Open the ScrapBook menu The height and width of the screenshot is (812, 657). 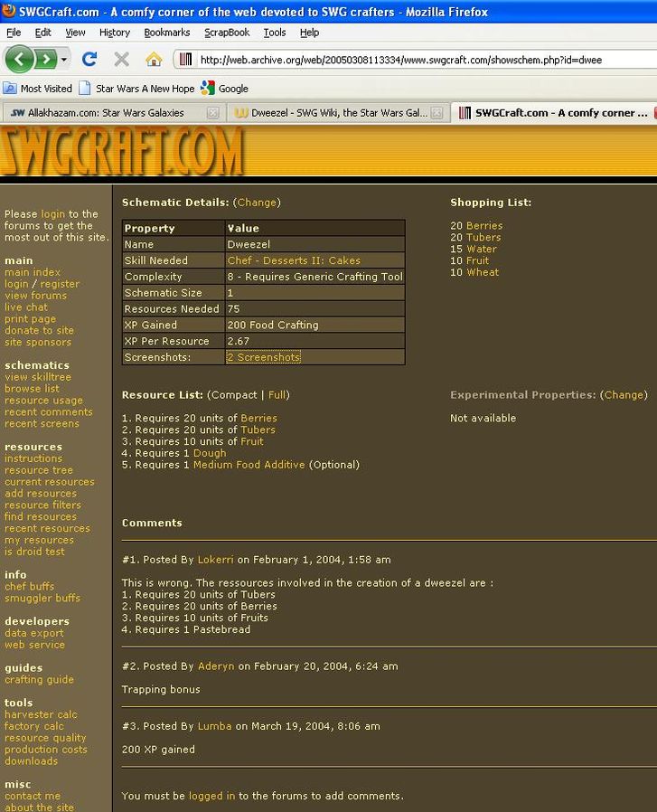pyautogui.click(x=226, y=33)
